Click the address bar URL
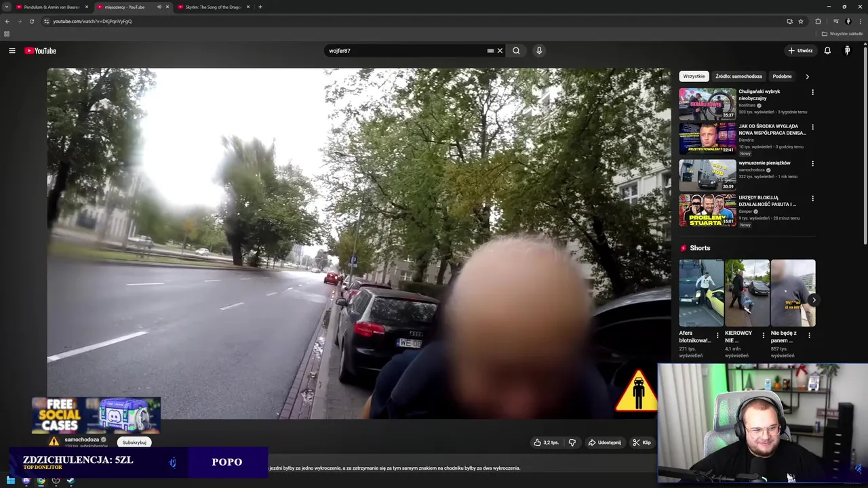The image size is (868, 488). (92, 21)
